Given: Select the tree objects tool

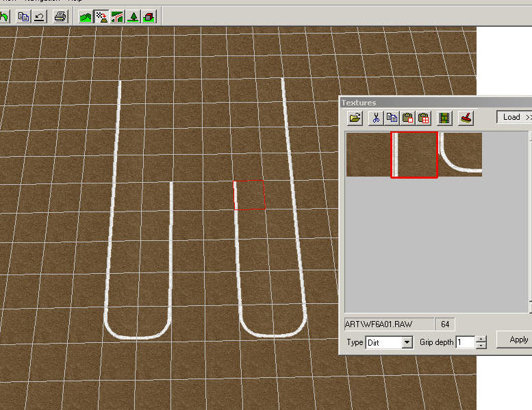Looking at the screenshot, I should [133, 16].
